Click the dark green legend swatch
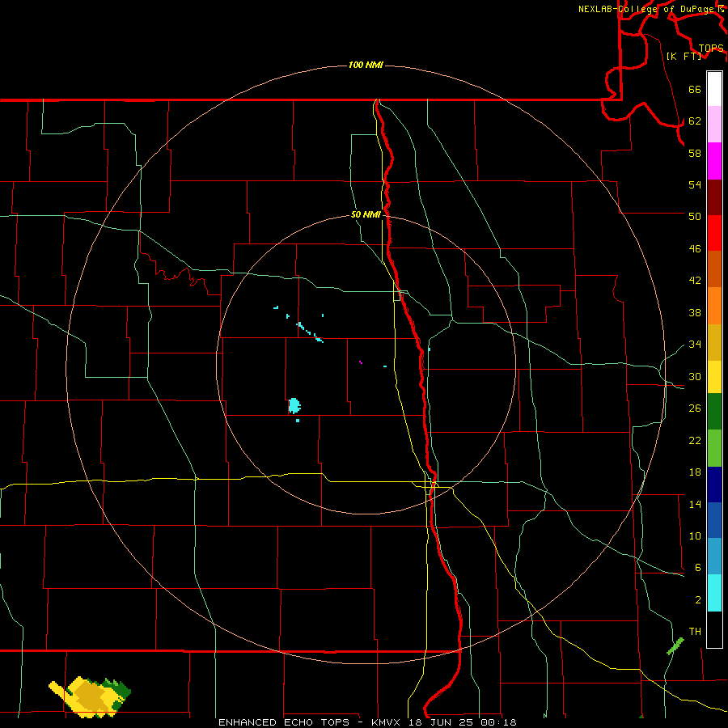The width and height of the screenshot is (728, 728). 714,412
